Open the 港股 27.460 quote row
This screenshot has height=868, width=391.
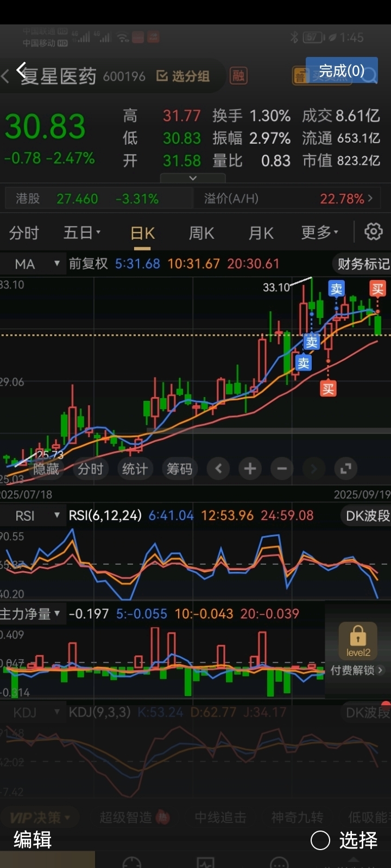(x=98, y=199)
